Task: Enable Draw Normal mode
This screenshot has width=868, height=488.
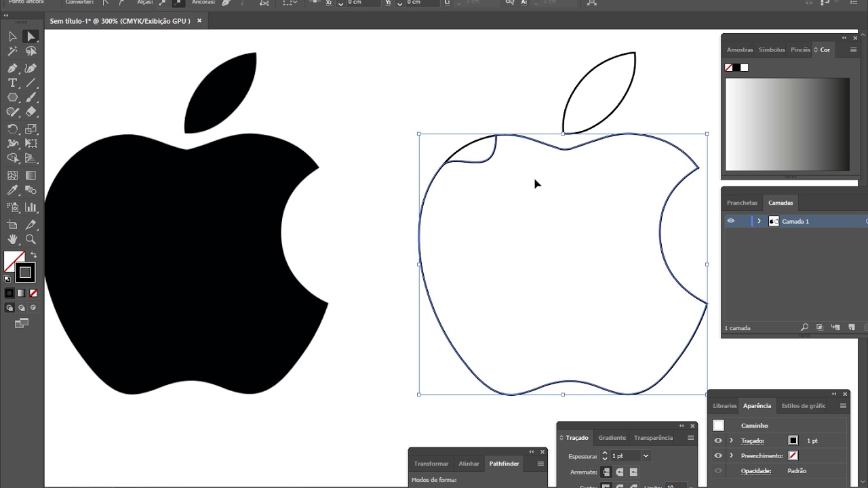Action: (9, 308)
